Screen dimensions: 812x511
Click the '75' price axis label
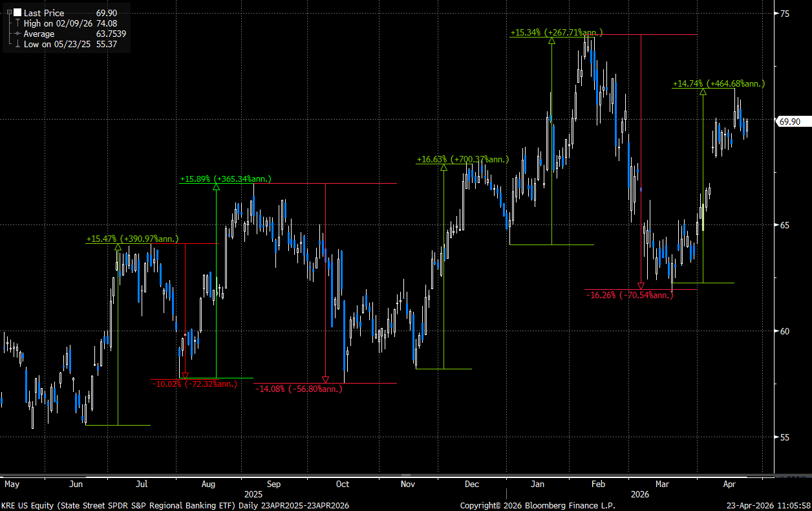(784, 14)
